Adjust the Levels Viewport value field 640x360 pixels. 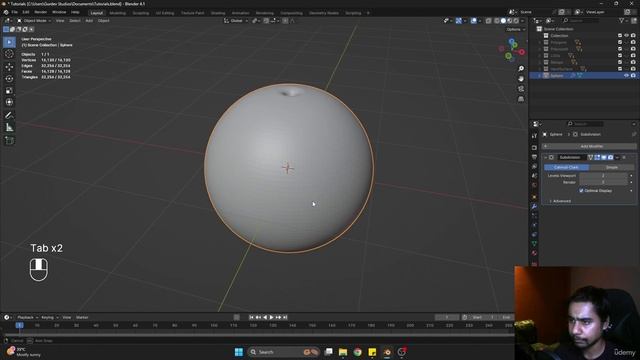pyautogui.click(x=603, y=176)
